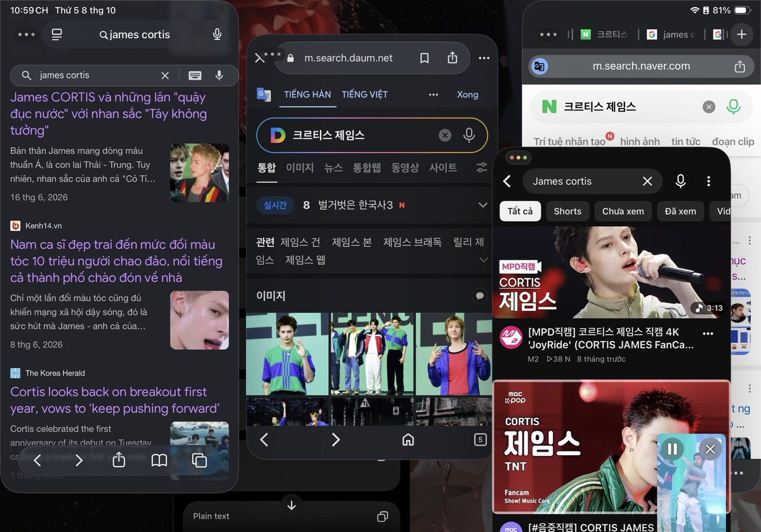Select the YouTube 'Tất cả' filter chip

click(x=520, y=211)
